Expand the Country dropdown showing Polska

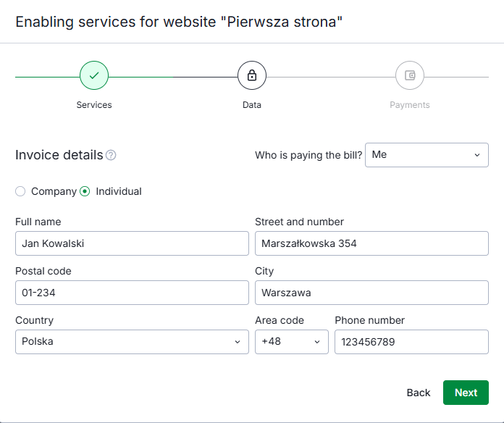coord(132,342)
